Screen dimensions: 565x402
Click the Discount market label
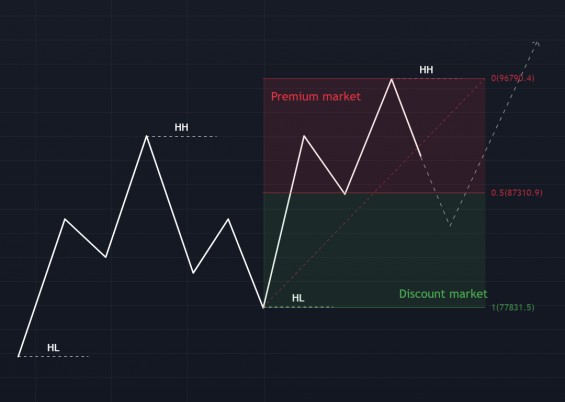pyautogui.click(x=443, y=294)
